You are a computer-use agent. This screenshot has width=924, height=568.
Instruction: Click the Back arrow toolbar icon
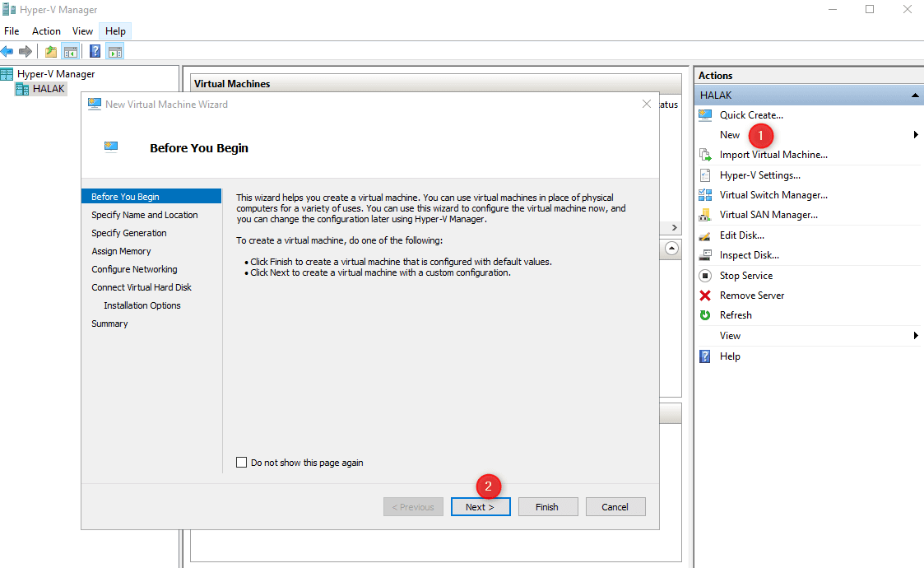(x=7, y=52)
